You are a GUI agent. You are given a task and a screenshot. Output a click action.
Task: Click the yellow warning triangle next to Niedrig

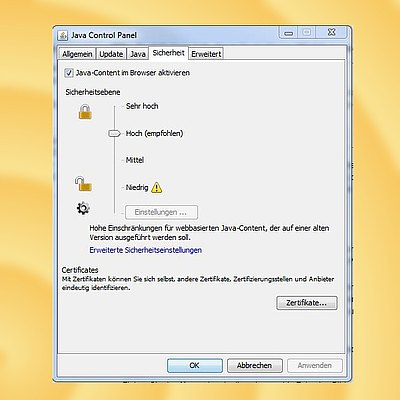pyautogui.click(x=157, y=188)
